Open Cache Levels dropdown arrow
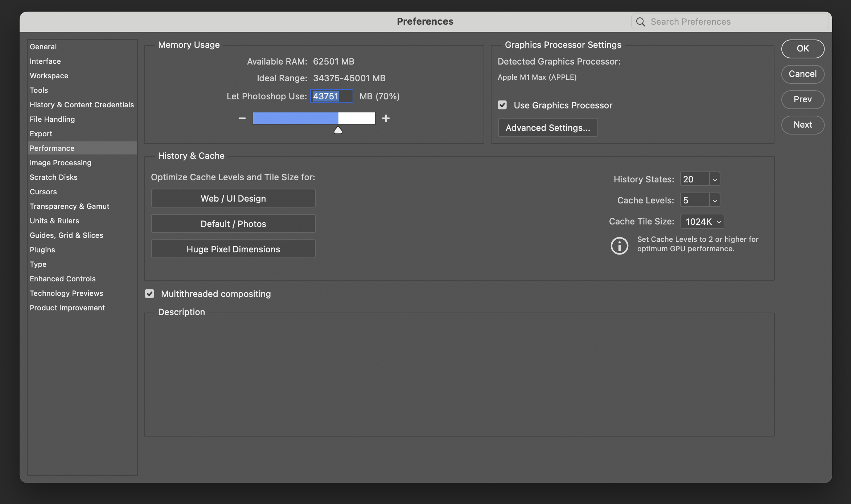The height and width of the screenshot is (504, 851). [x=715, y=201]
